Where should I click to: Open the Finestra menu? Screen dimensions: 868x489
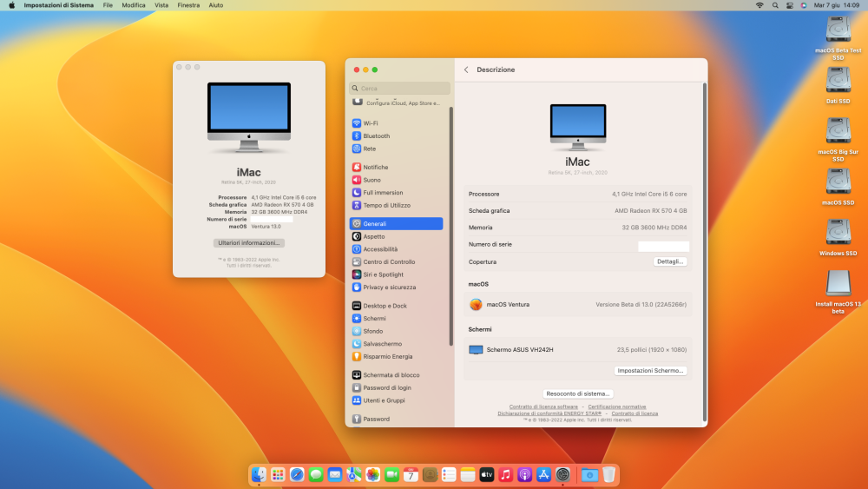(188, 5)
